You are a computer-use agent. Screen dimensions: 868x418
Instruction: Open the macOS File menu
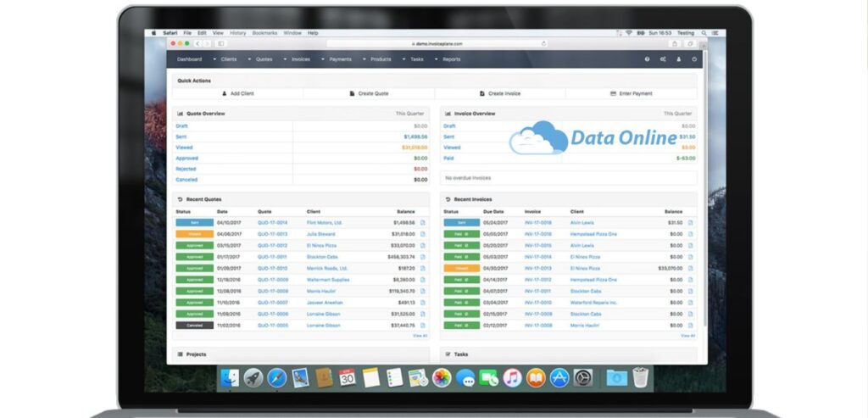187,33
